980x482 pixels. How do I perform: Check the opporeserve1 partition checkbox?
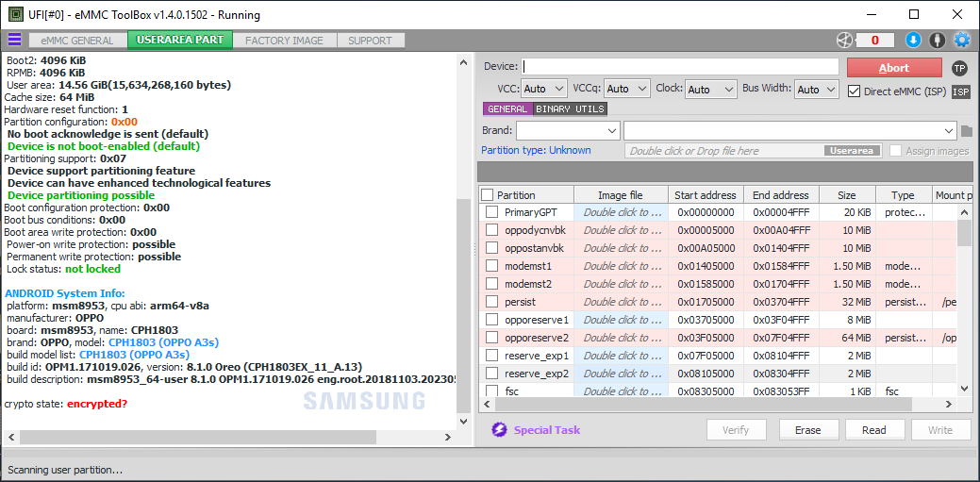coord(492,320)
